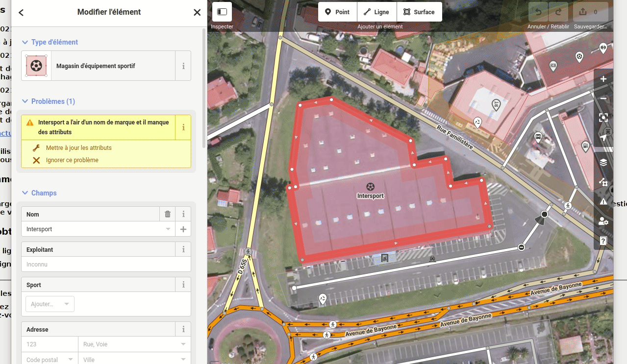This screenshot has height=364, width=627.
Task: Open the help panel
Action: (603, 241)
